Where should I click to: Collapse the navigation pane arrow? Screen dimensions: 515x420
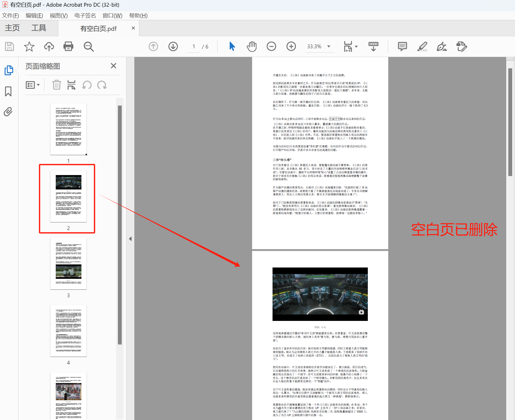tap(130, 239)
